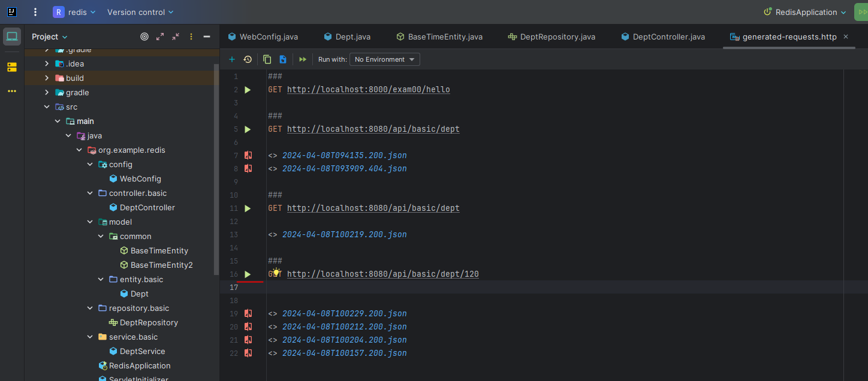Switch to WebConfig.java tab
This screenshot has height=381, width=868.
[x=263, y=37]
